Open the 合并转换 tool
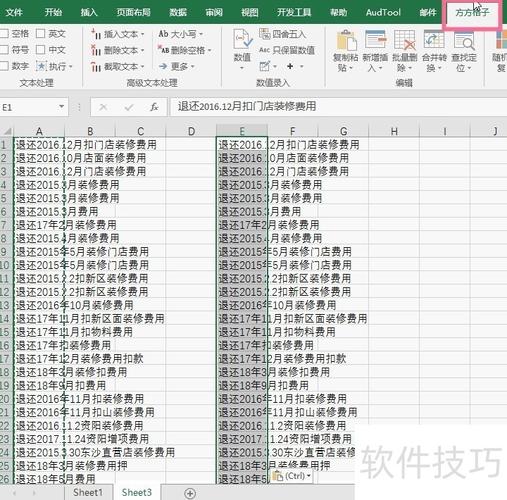This screenshot has width=507, height=500. click(x=434, y=51)
